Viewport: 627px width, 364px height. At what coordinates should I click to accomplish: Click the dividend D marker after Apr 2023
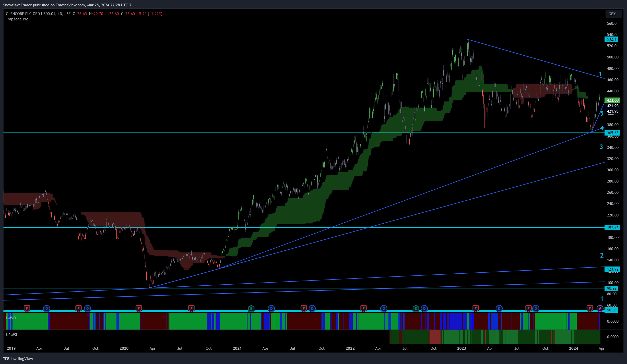[x=499, y=309]
